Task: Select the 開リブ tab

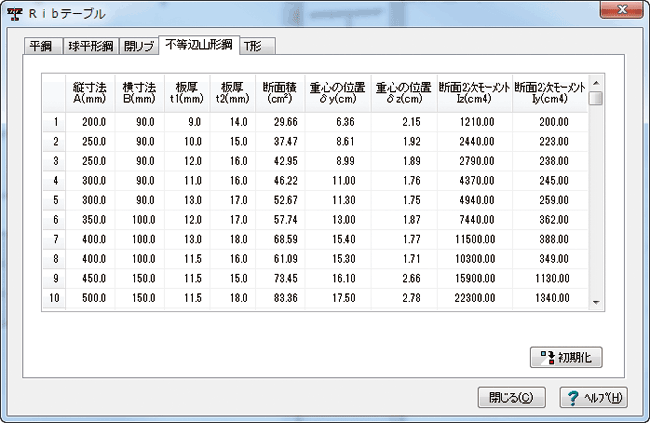Action: tap(139, 46)
